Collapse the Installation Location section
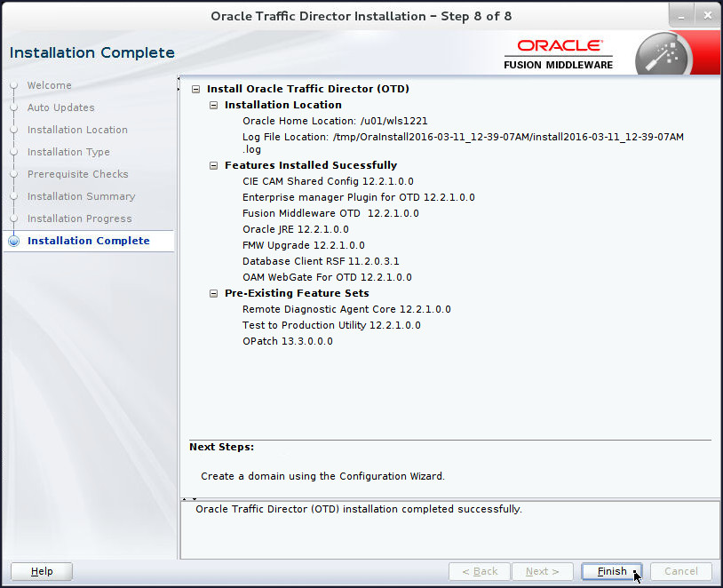This screenshot has height=588, width=723. pyautogui.click(x=212, y=104)
